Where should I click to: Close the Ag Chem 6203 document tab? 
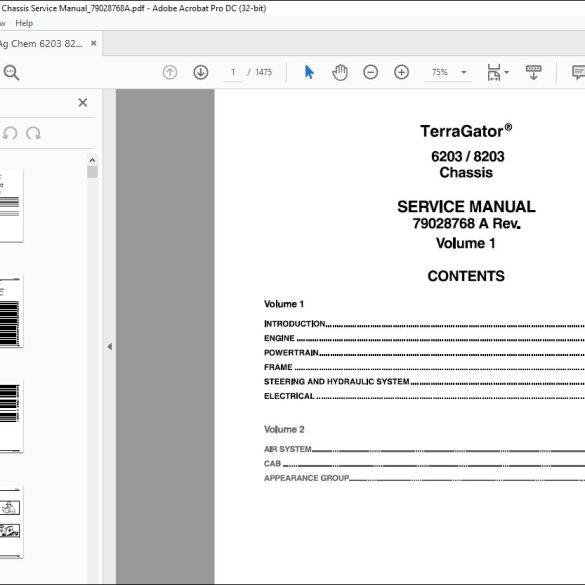pyautogui.click(x=94, y=43)
